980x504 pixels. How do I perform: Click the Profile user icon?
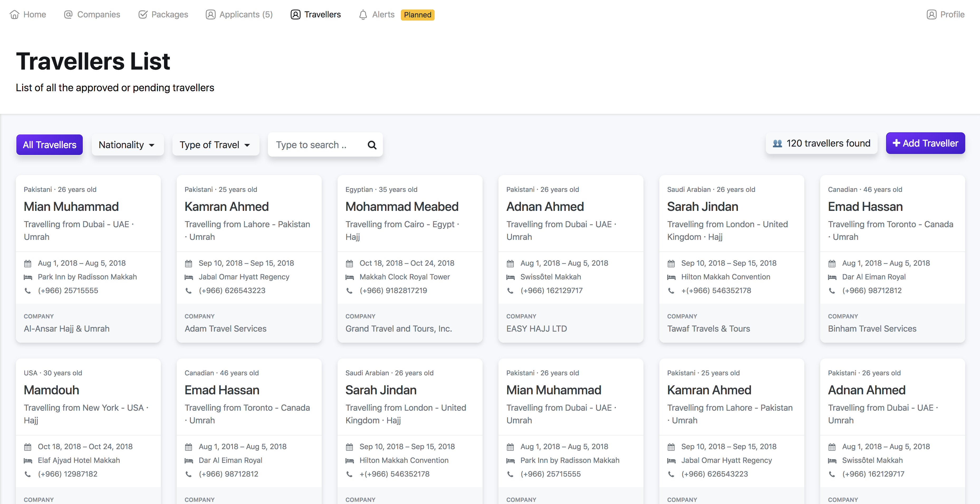click(x=931, y=14)
